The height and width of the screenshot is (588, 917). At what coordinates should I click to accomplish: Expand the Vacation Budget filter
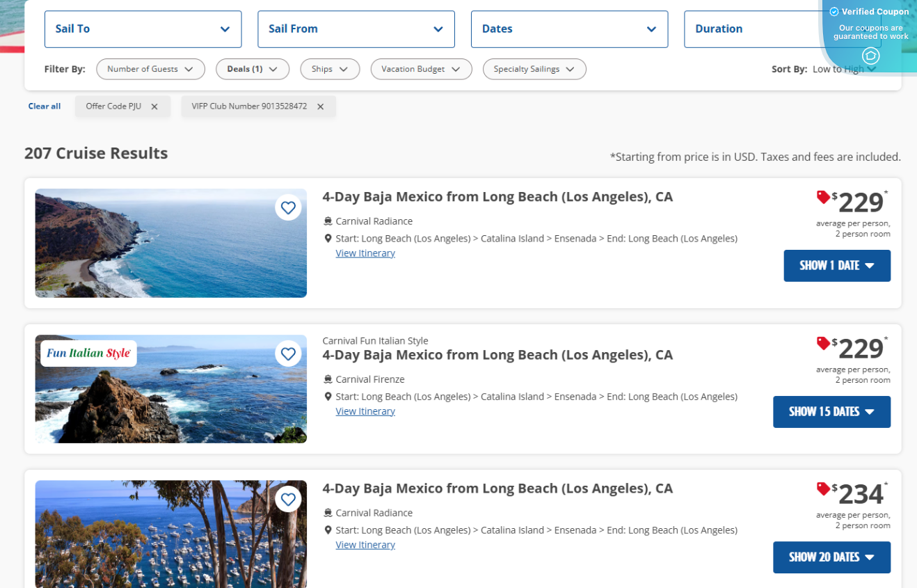(x=421, y=69)
